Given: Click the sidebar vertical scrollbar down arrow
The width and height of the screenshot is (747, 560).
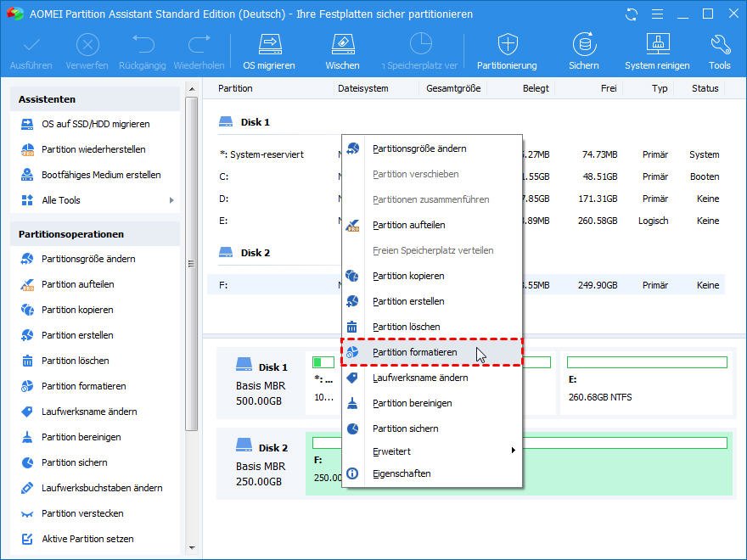Looking at the screenshot, I should click(191, 548).
